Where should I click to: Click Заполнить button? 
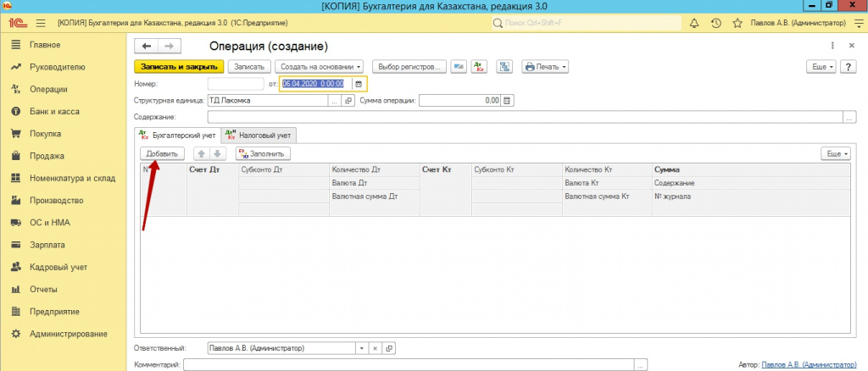(x=263, y=153)
